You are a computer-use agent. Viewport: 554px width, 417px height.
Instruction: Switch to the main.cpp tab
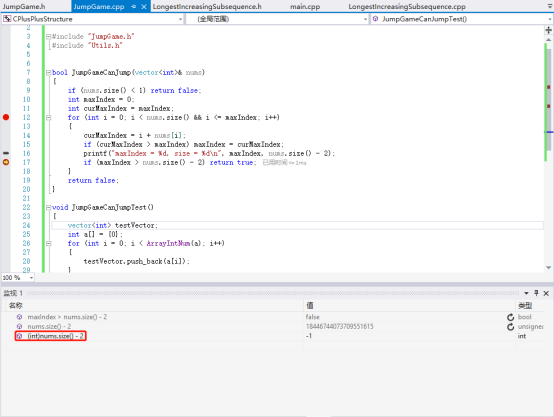pos(305,7)
